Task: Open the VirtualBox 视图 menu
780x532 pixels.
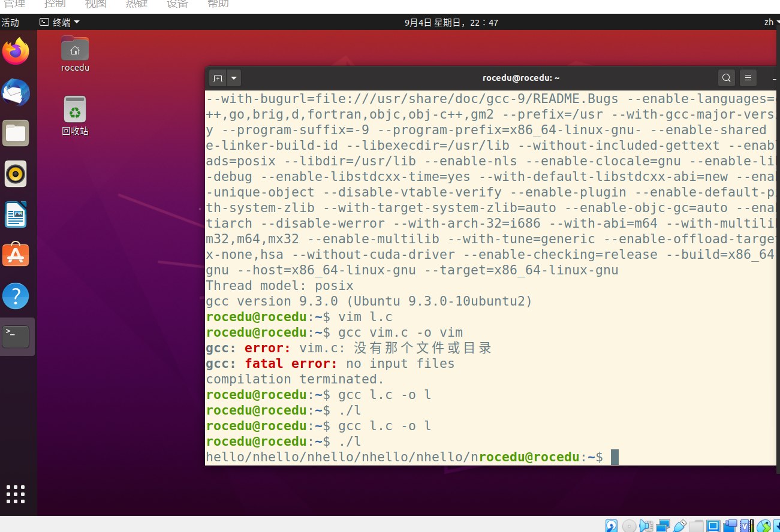Action: pyautogui.click(x=96, y=4)
